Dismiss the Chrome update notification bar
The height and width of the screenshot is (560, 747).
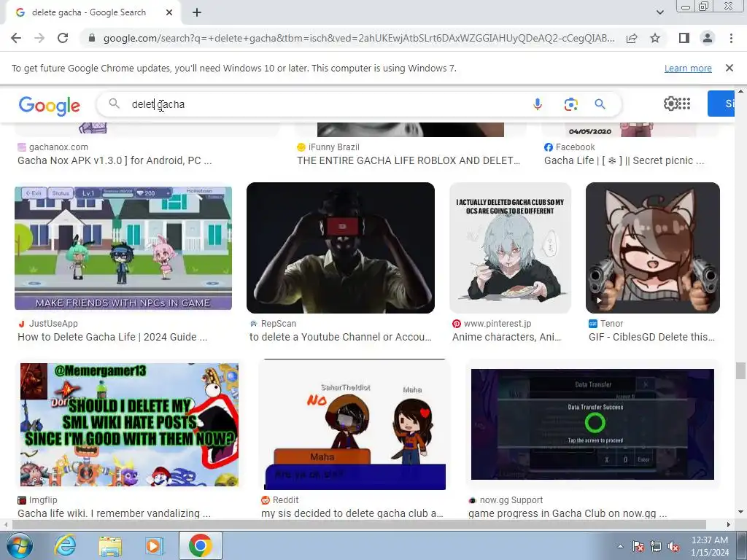tap(729, 68)
